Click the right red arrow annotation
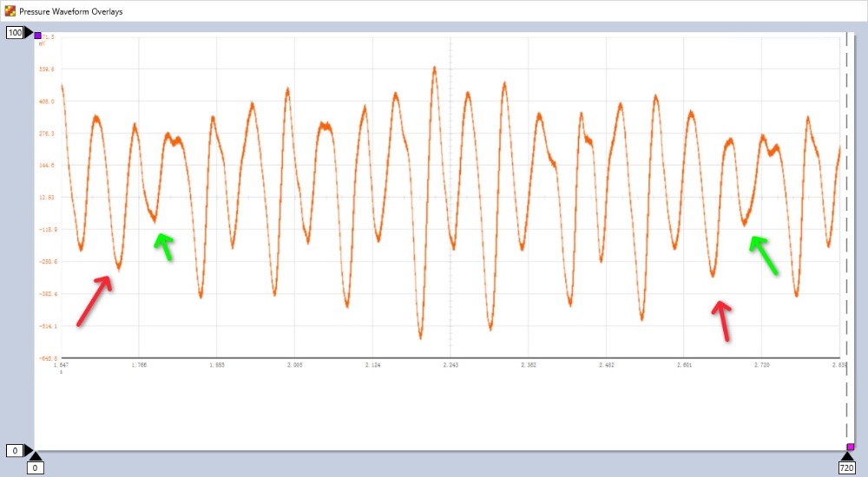This screenshot has height=477, width=868. pyautogui.click(x=721, y=320)
